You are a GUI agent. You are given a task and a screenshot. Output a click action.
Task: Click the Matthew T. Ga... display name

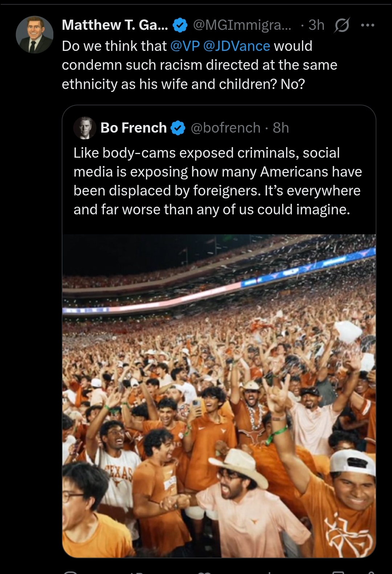(x=115, y=25)
